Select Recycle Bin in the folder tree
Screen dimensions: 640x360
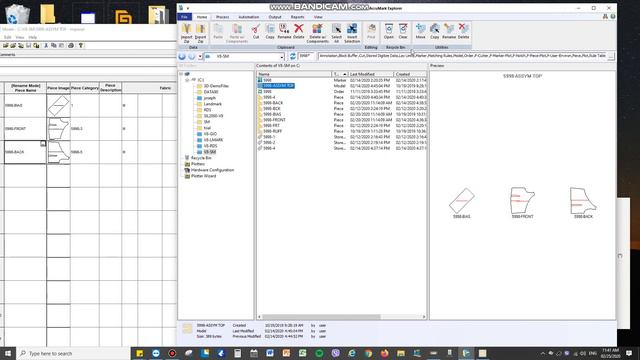[x=201, y=158]
